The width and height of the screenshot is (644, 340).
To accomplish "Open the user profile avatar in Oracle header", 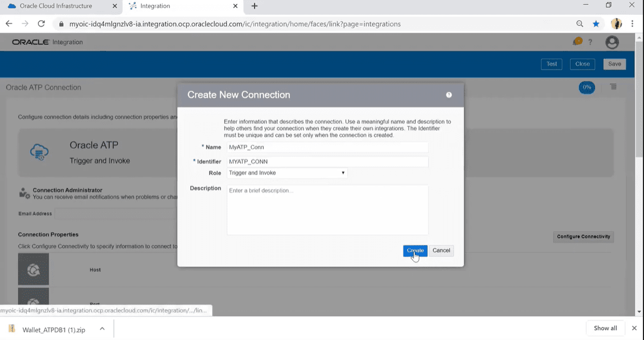I will pyautogui.click(x=612, y=42).
